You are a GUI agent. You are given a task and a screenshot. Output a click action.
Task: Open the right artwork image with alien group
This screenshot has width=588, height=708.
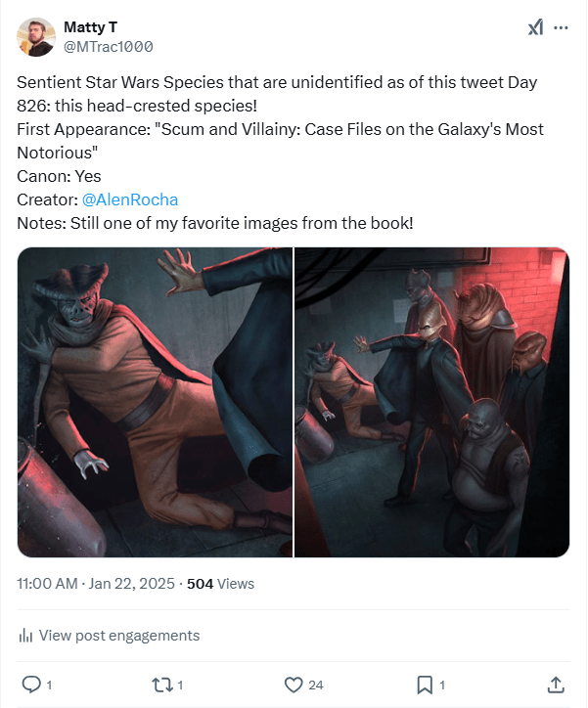(431, 402)
